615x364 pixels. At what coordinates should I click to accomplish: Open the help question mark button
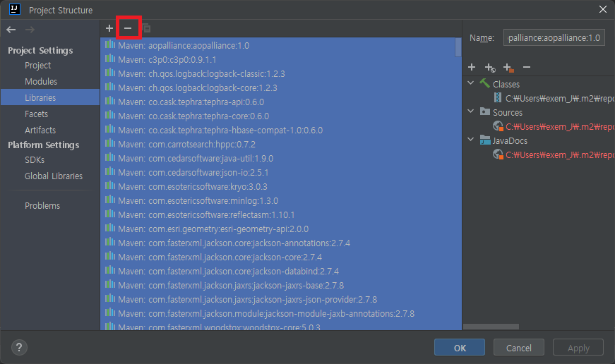coord(19,347)
